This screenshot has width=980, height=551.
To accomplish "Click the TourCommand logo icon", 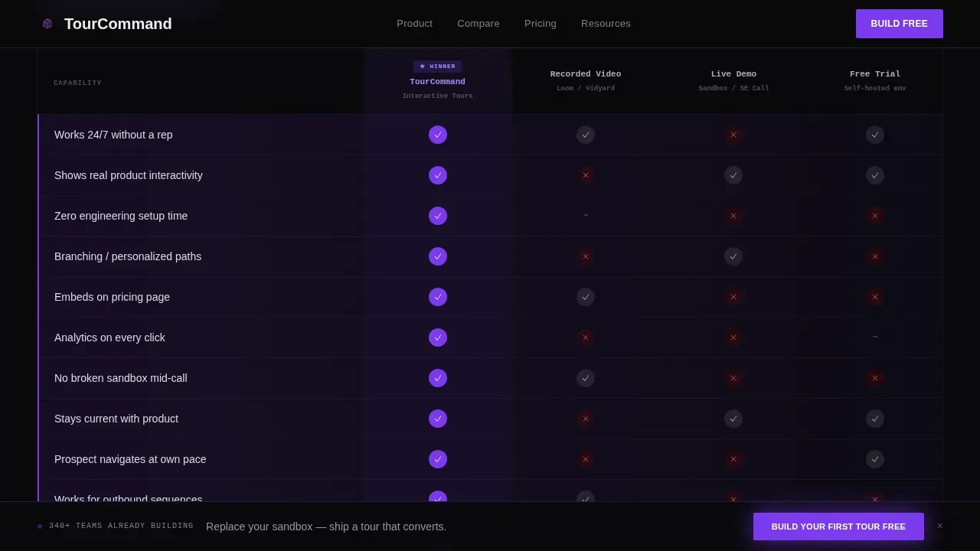I will (47, 24).
